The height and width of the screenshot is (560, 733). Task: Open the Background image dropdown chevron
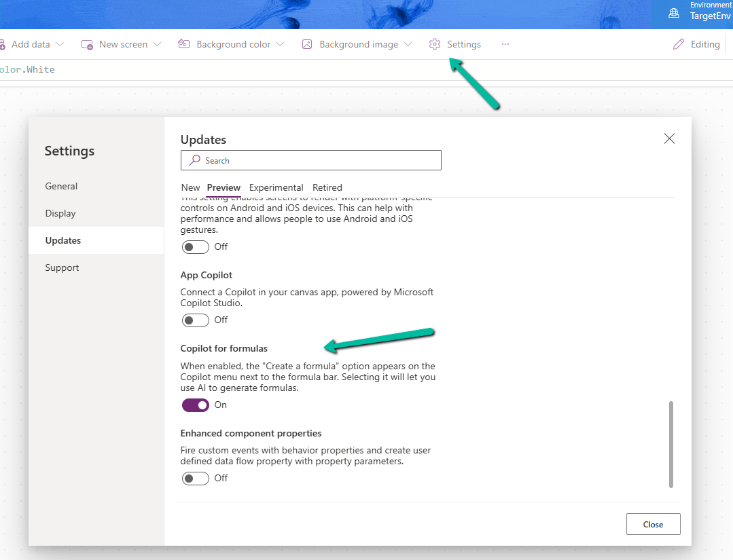click(408, 44)
